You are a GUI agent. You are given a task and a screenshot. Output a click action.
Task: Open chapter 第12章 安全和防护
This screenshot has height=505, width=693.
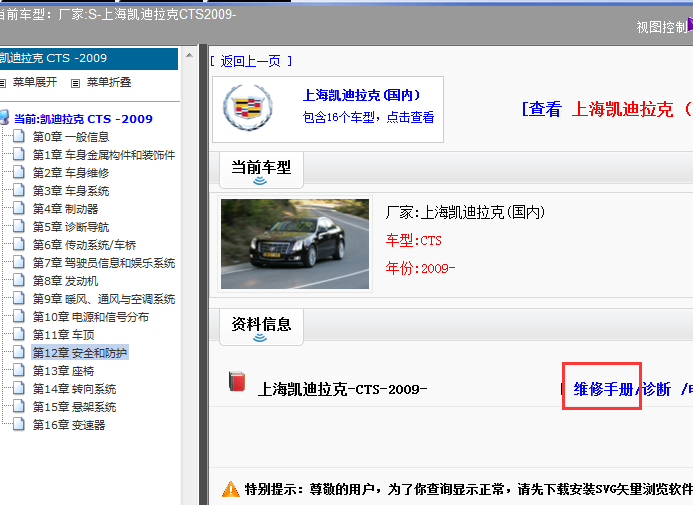80,353
